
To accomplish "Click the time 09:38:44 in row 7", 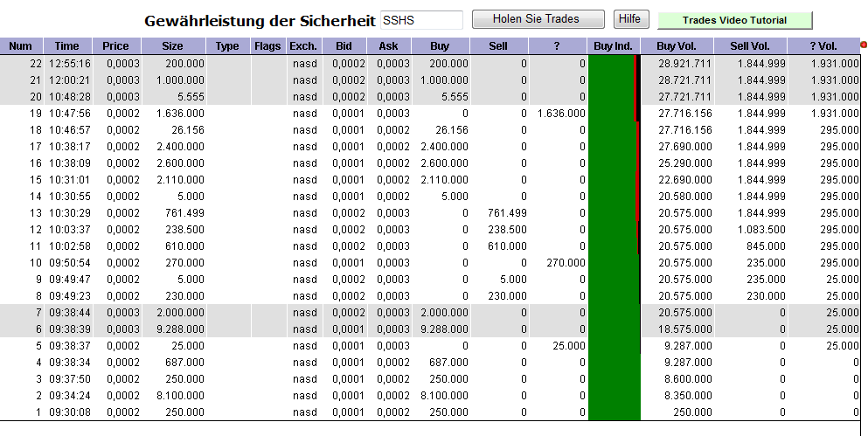I will coord(70,313).
